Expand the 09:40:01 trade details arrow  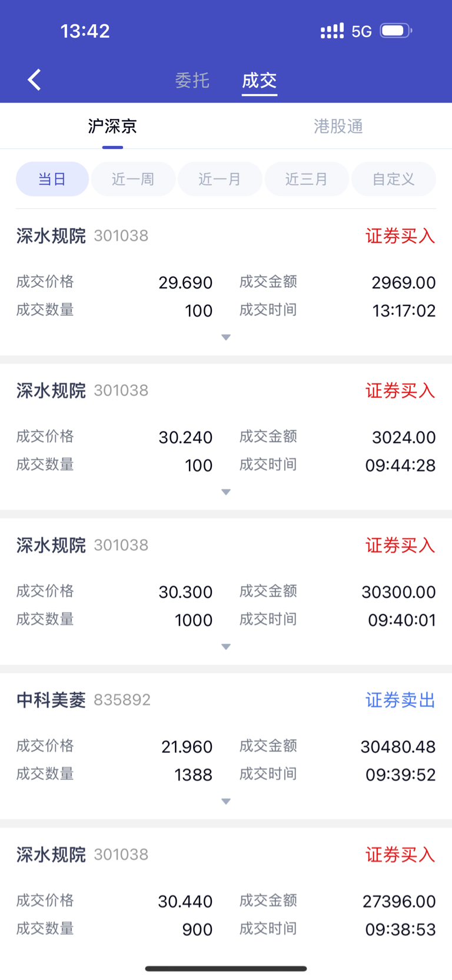(226, 647)
